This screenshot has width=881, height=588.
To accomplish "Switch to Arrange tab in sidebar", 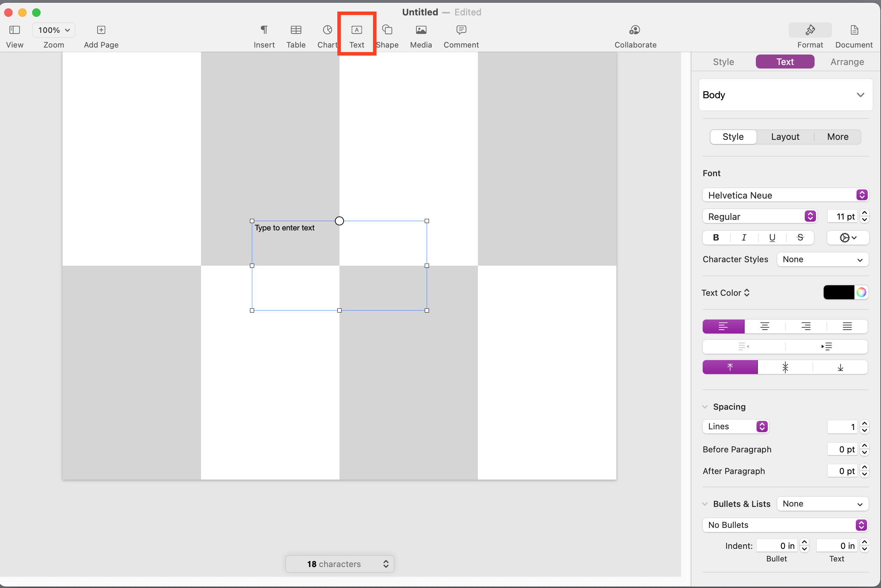I will coord(846,62).
